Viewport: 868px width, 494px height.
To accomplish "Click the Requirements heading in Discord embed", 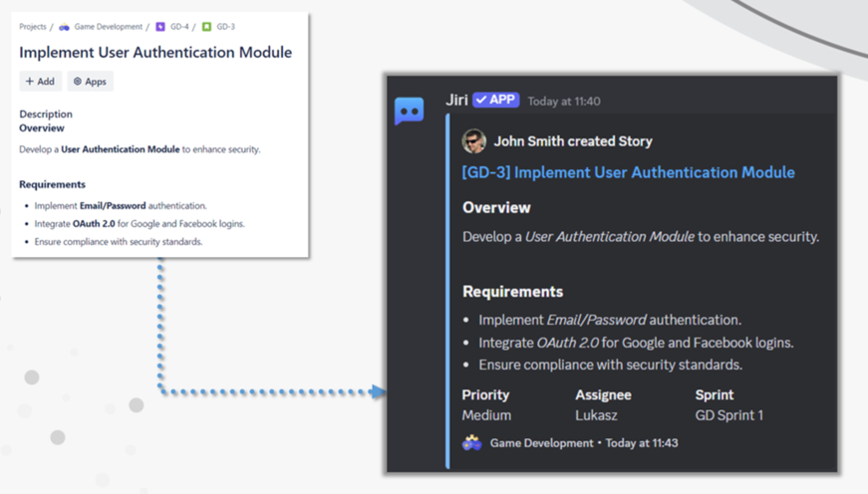I will click(512, 292).
